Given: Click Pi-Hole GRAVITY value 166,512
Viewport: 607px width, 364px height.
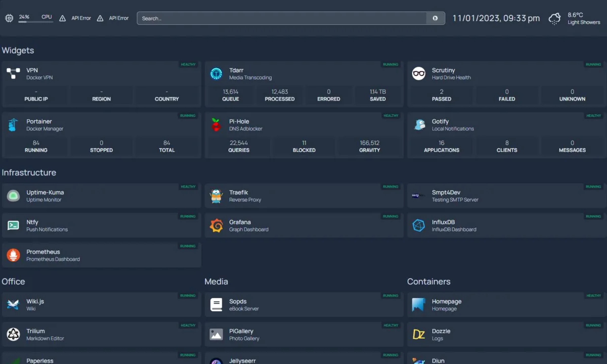Looking at the screenshot, I should [370, 143].
